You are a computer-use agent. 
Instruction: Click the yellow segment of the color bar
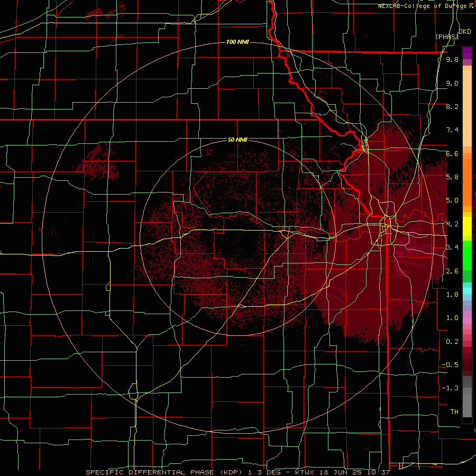(467, 226)
